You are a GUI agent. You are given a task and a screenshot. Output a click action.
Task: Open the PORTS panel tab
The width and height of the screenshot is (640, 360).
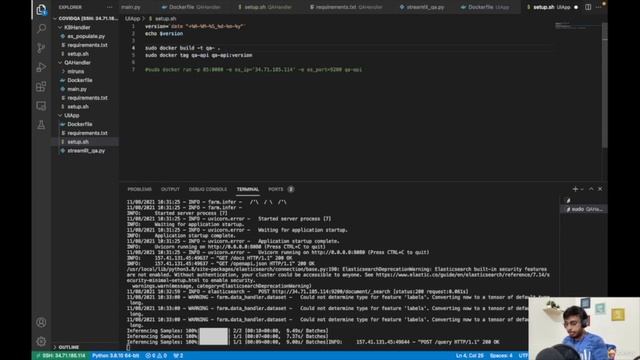coord(276,189)
